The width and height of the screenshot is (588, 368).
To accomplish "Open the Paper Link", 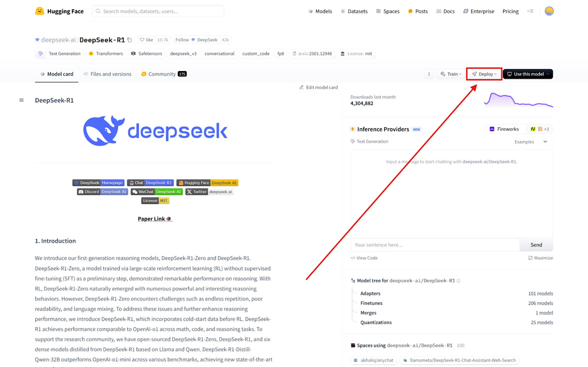I will (155, 219).
